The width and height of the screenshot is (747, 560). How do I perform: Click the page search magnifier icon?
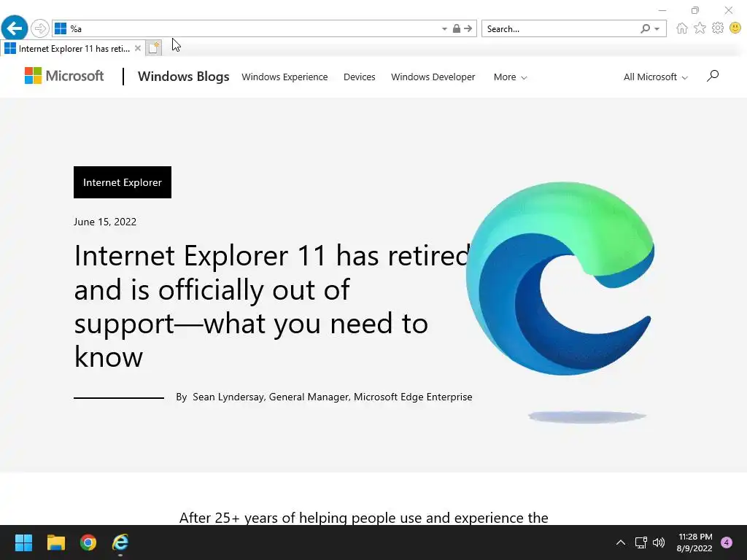pos(713,76)
